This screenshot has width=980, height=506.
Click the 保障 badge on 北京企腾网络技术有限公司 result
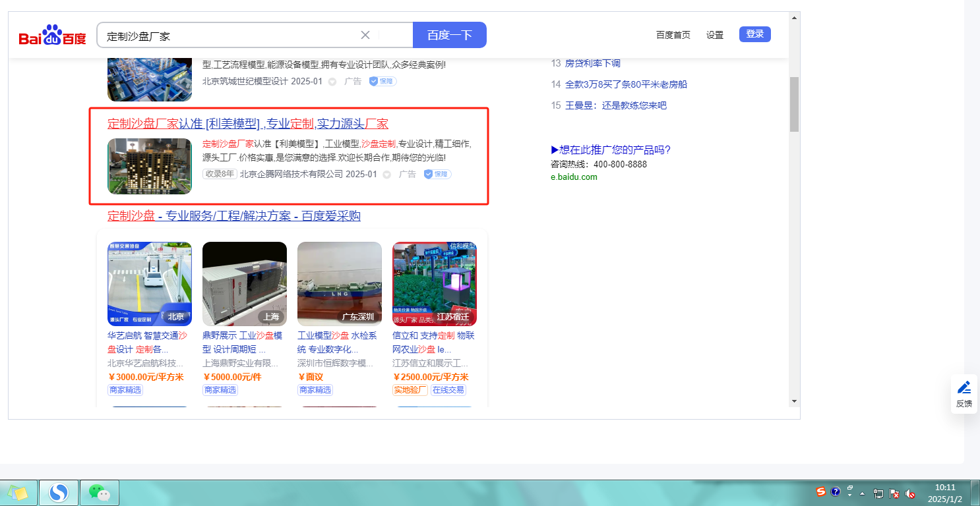[437, 174]
